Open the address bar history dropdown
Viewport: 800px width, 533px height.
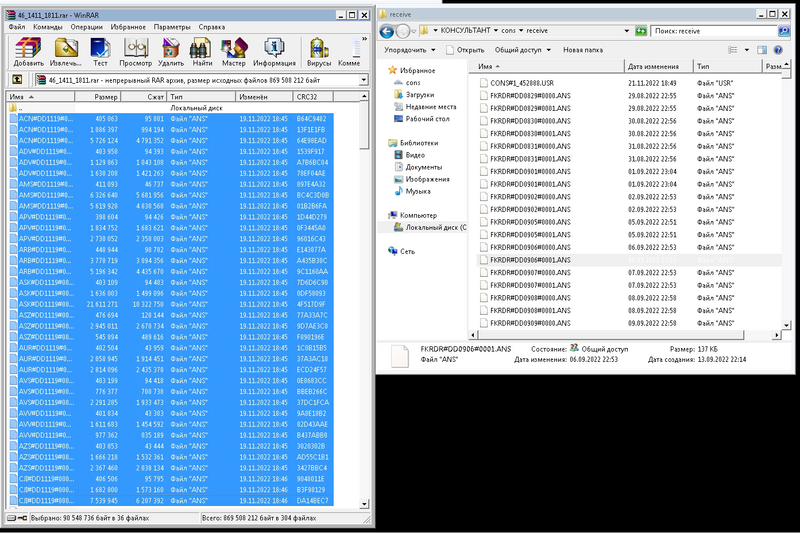[x=627, y=31]
